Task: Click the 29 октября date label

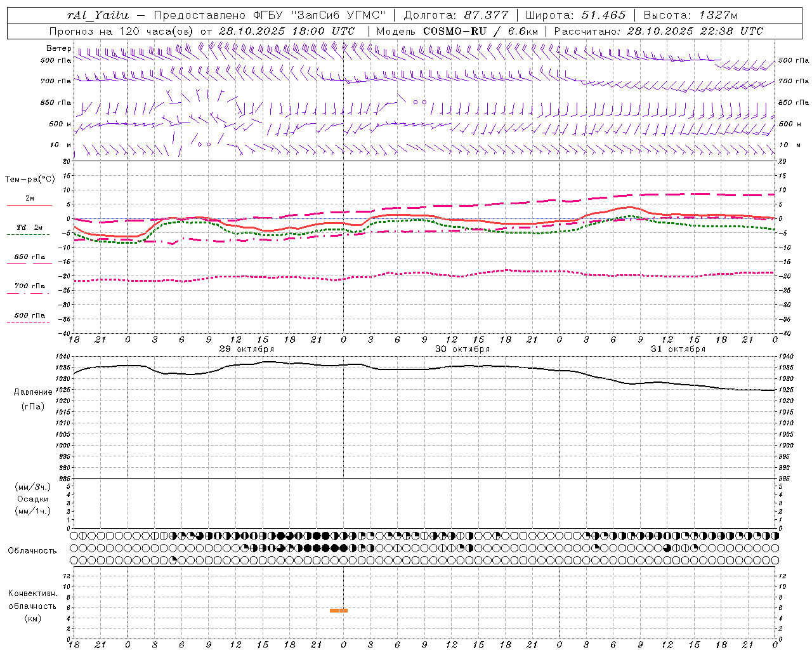Action: (247, 349)
